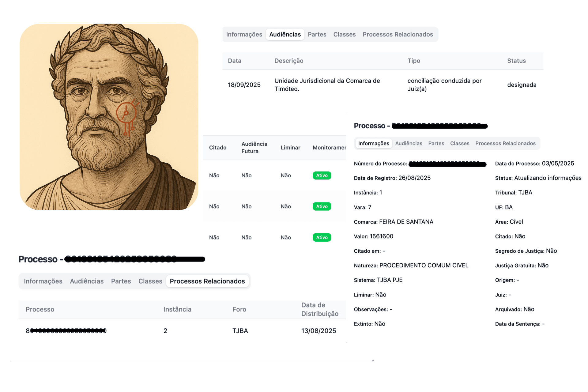Open the redacted related process number link
This screenshot has width=588, height=392.
point(66,331)
